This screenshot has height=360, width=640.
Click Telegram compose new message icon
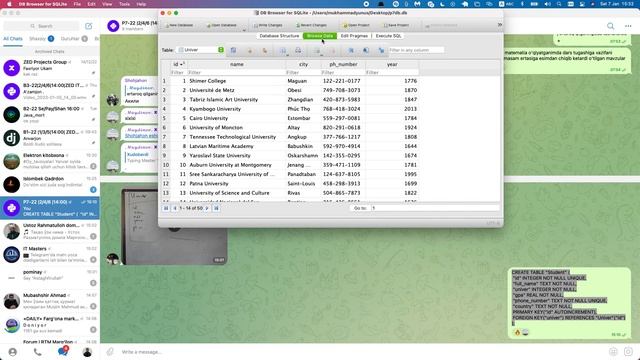coord(89,26)
